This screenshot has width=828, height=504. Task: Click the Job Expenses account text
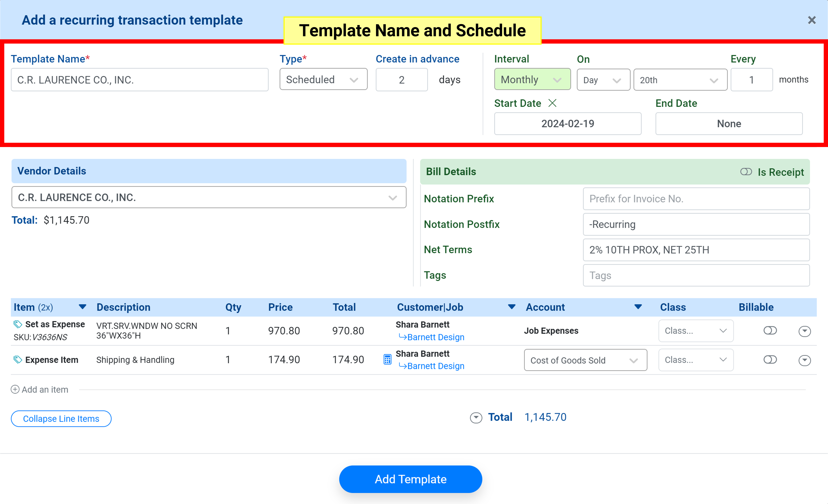click(551, 331)
